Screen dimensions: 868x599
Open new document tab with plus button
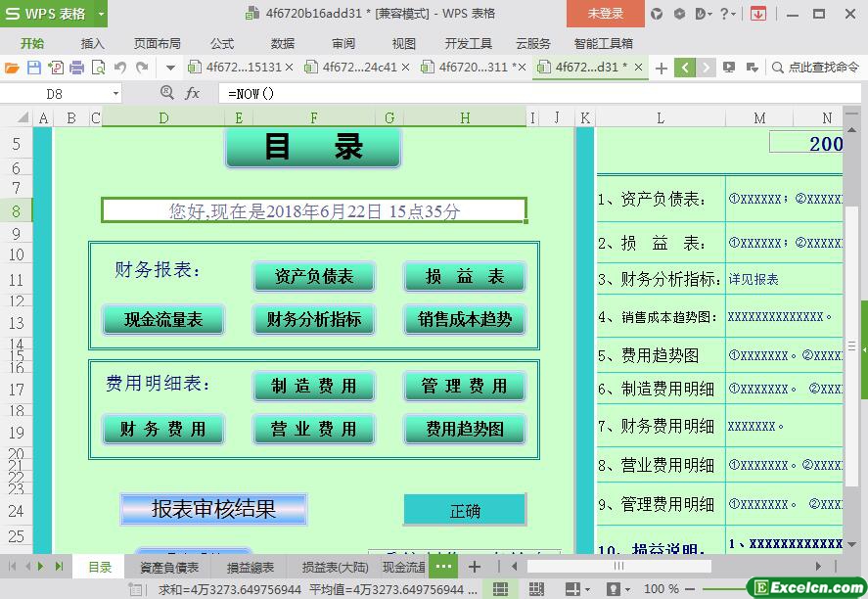[662, 68]
